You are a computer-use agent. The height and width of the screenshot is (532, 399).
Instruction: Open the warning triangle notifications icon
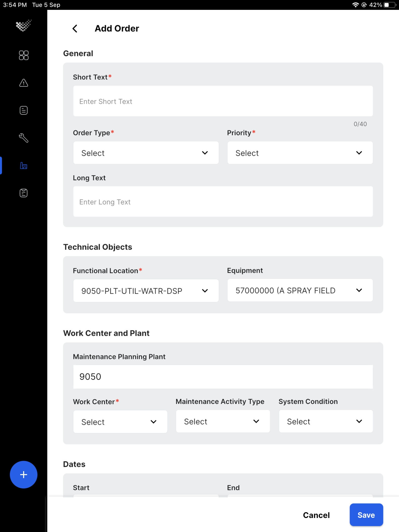[24, 83]
